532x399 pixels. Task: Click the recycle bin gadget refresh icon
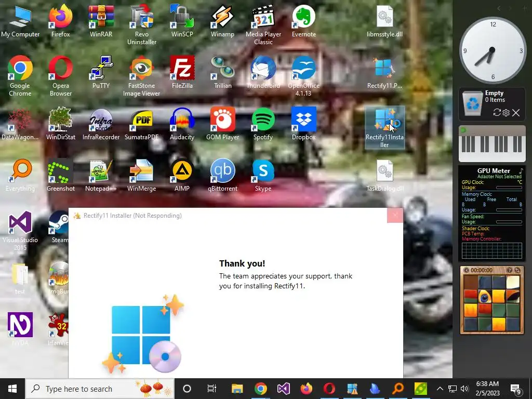(497, 113)
